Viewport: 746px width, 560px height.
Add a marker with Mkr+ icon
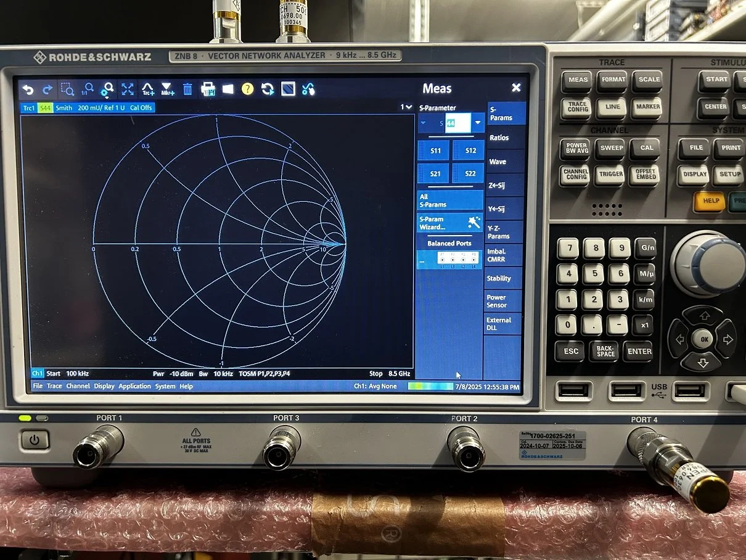pyautogui.click(x=166, y=90)
